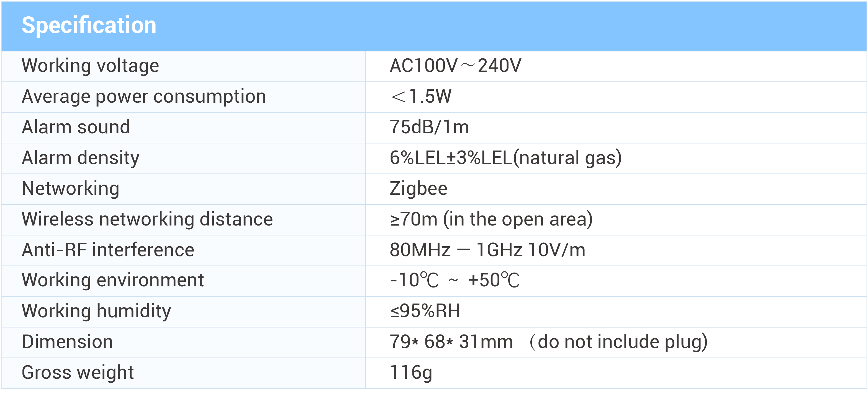Image resolution: width=868 pixels, height=394 pixels.
Task: Click the 80MHz – 1GHz 10V/m value
Action: coord(487,250)
